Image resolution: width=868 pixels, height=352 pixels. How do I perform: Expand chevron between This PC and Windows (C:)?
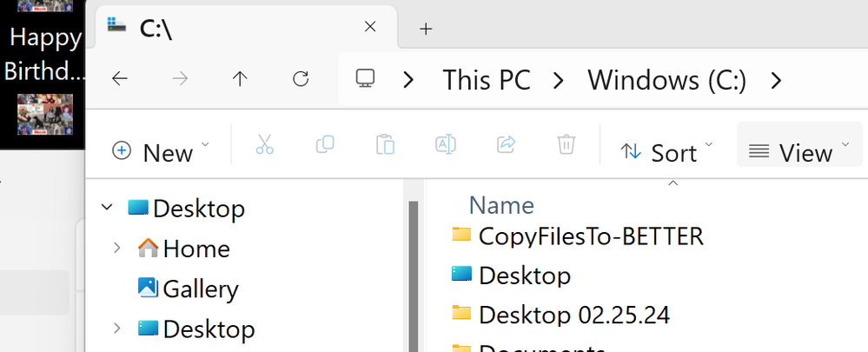click(x=559, y=81)
